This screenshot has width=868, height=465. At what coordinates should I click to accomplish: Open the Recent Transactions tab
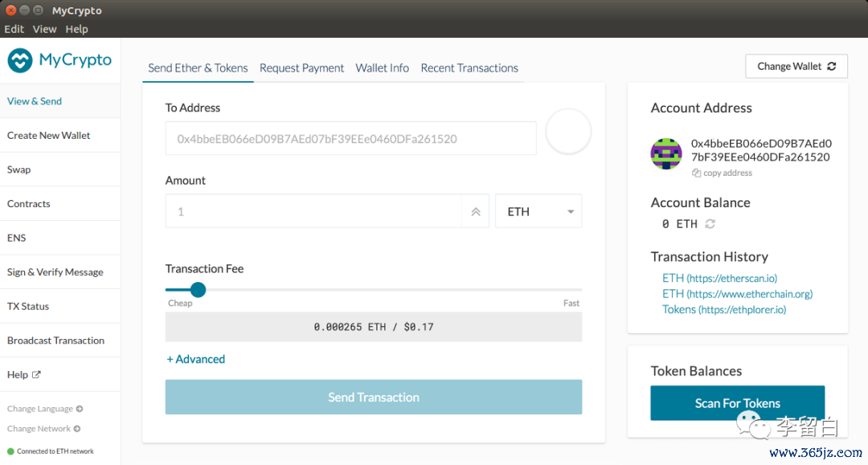[x=469, y=68]
